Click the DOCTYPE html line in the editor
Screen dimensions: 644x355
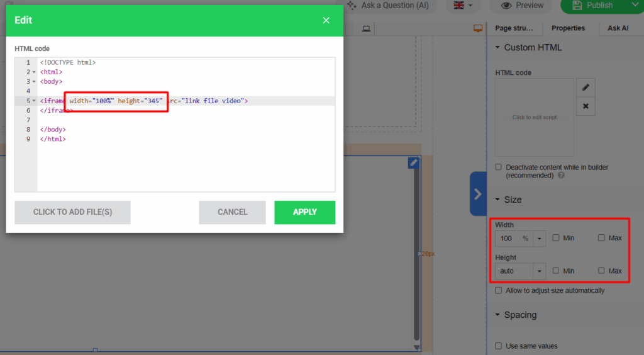(68, 62)
